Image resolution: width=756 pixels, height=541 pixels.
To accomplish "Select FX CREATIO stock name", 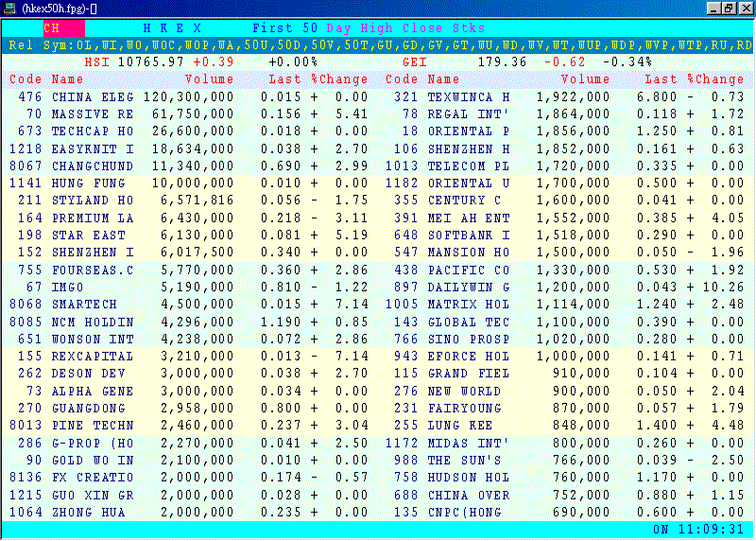I will pyautogui.click(x=93, y=478).
